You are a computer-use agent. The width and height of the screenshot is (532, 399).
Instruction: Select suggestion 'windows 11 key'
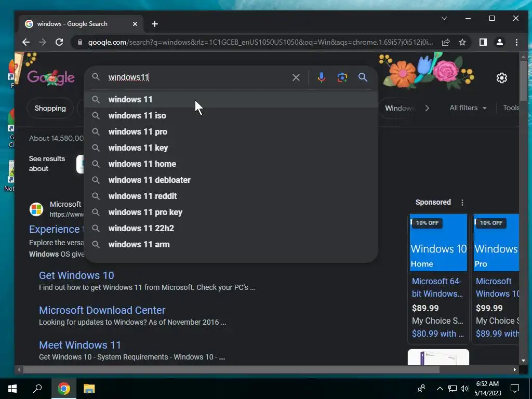(231, 148)
